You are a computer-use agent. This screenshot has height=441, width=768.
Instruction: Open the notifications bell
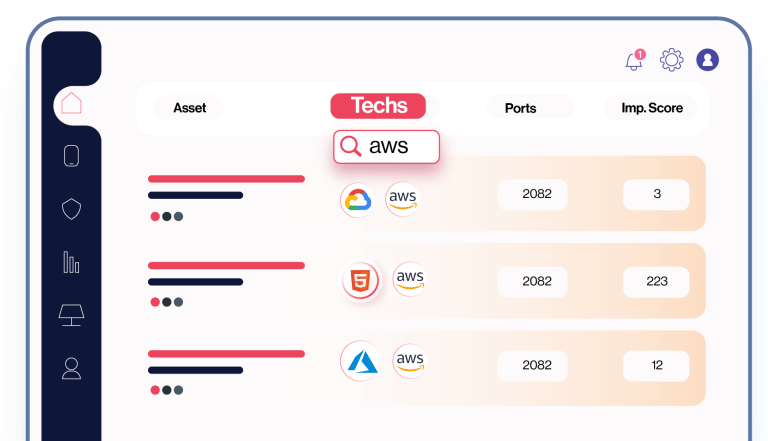(634, 61)
